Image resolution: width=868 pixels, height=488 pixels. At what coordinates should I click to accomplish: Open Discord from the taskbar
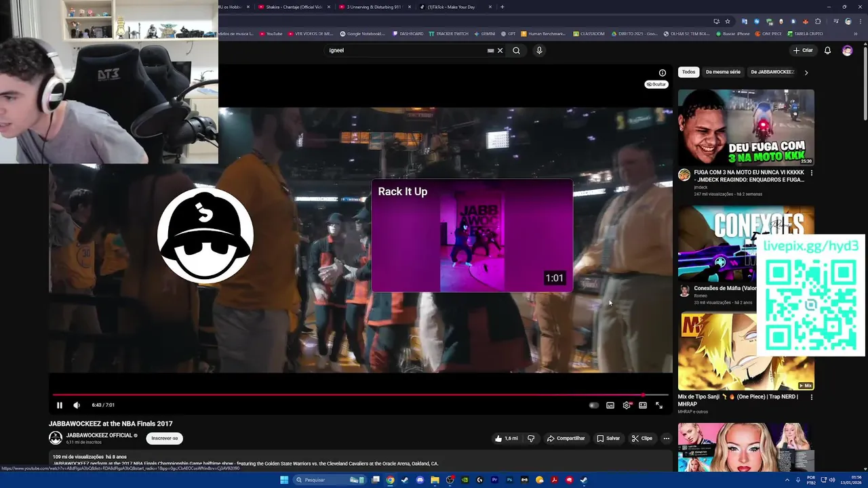tap(420, 480)
